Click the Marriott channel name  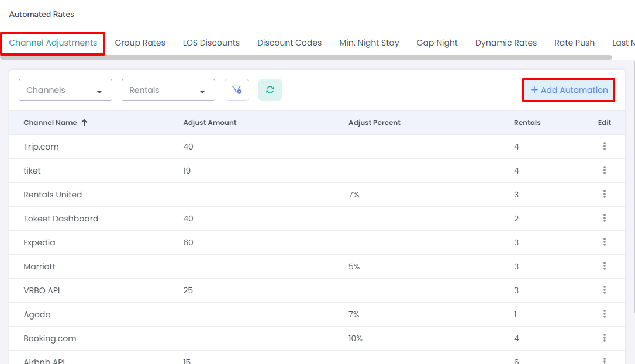tap(39, 266)
